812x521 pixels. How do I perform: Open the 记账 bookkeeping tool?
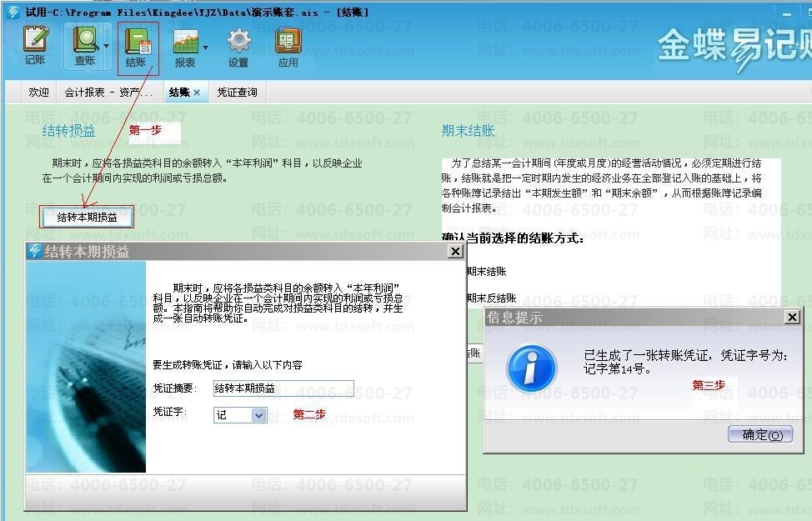pyautogui.click(x=35, y=46)
